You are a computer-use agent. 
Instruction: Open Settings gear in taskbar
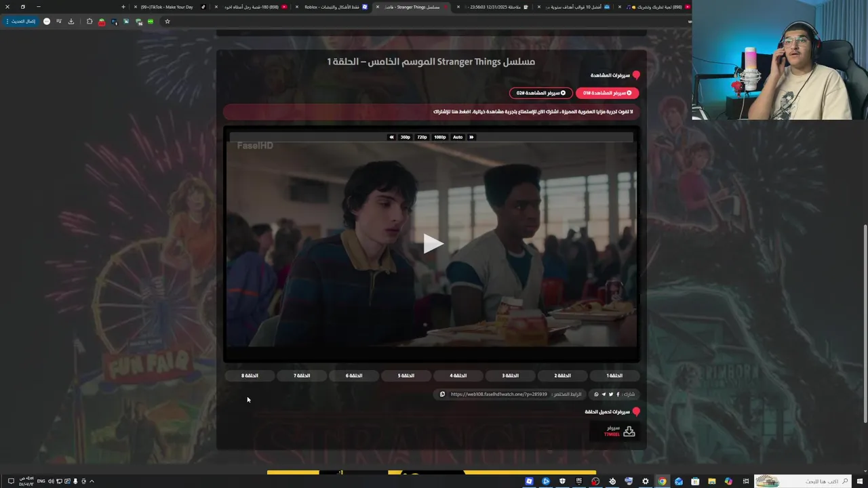(x=645, y=481)
